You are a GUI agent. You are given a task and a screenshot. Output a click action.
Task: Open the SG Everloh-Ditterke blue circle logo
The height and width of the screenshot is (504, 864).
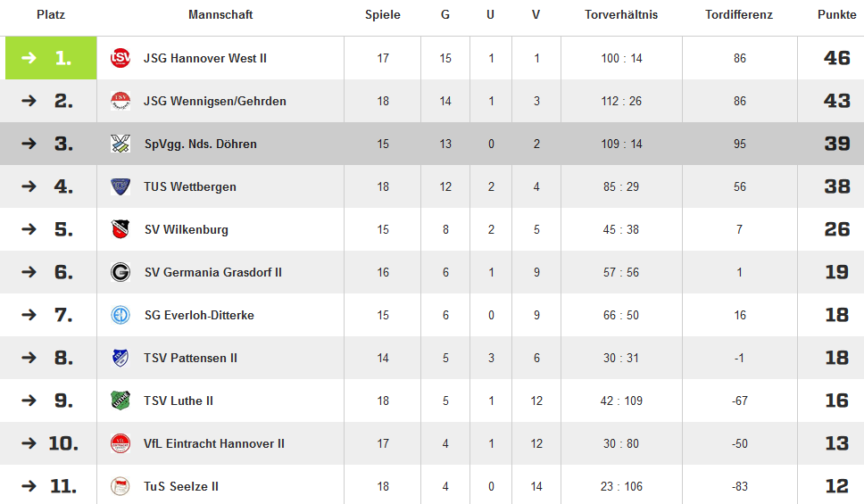pos(120,315)
